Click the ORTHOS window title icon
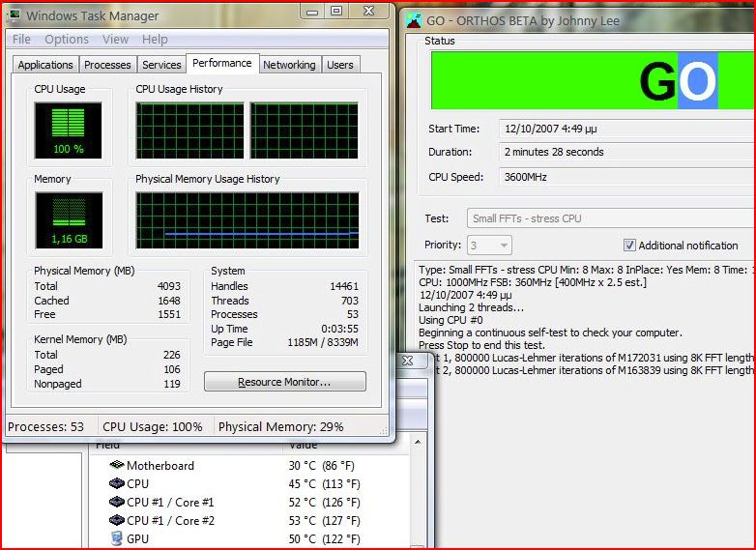The height and width of the screenshot is (550, 756). tap(414, 20)
